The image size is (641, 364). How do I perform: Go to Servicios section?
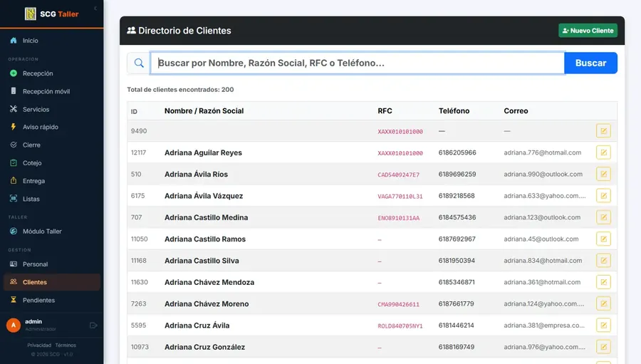51,109
